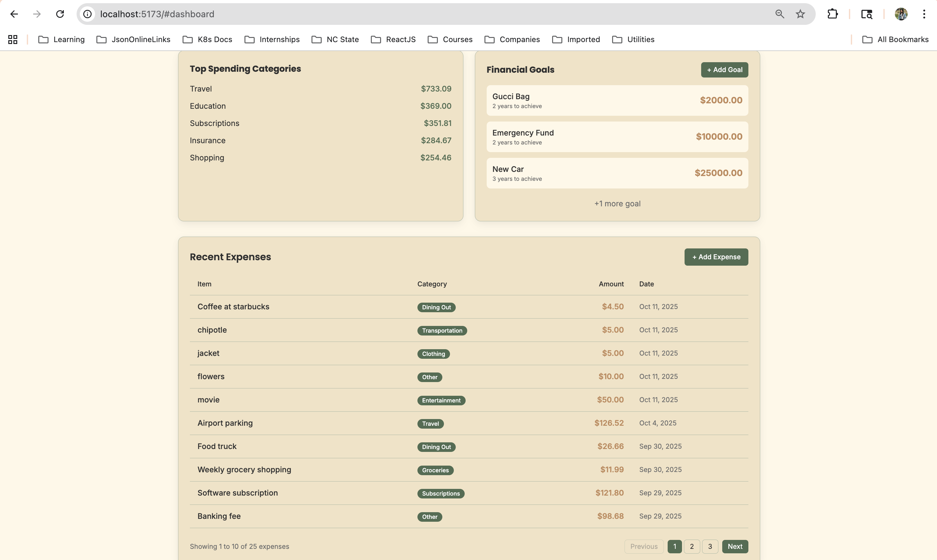View site information icon
Viewport: 937px width, 560px height.
(x=87, y=14)
